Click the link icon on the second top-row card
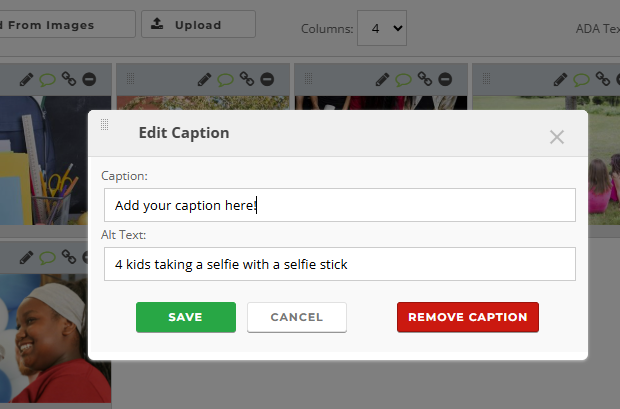 [x=247, y=79]
